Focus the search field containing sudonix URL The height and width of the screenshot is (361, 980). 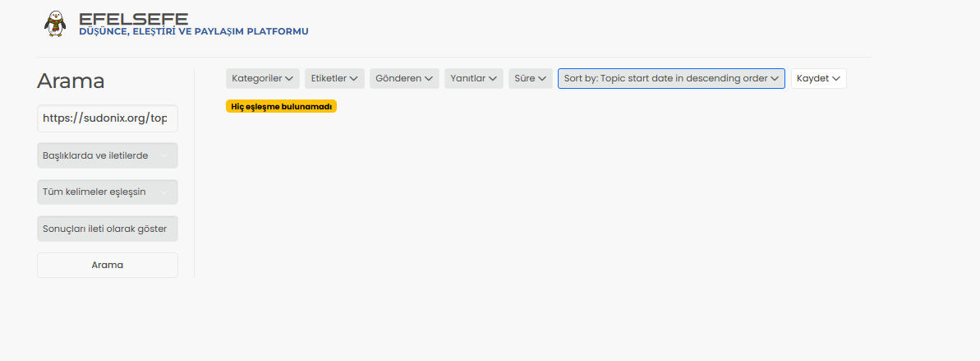click(x=107, y=118)
